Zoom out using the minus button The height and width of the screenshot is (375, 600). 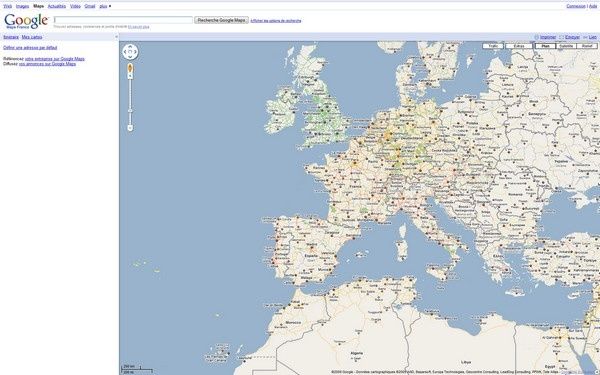coord(130,128)
